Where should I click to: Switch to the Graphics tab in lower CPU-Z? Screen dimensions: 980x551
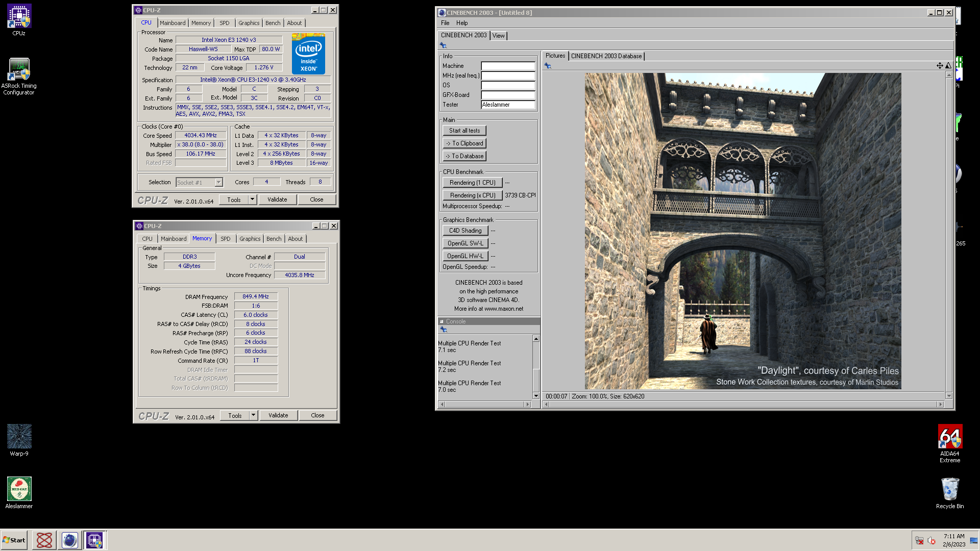[250, 239]
